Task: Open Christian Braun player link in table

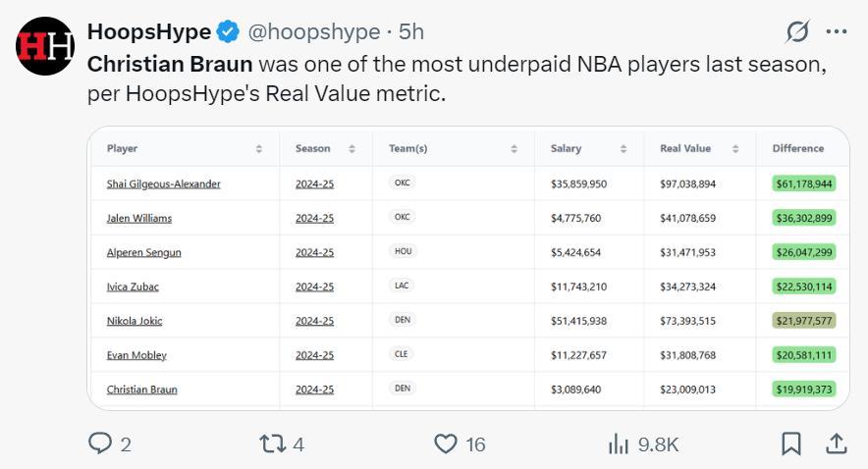Action: click(141, 390)
